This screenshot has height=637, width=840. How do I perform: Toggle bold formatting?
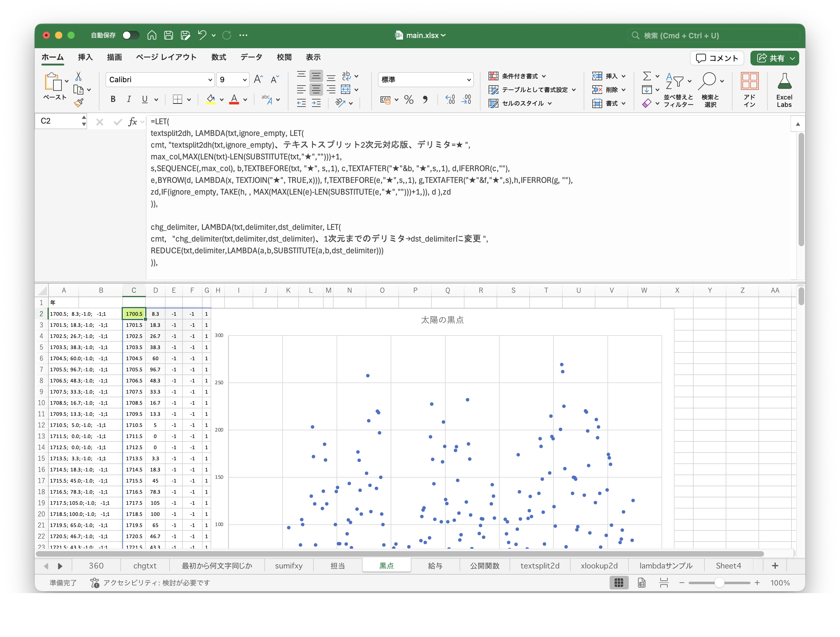(x=113, y=99)
